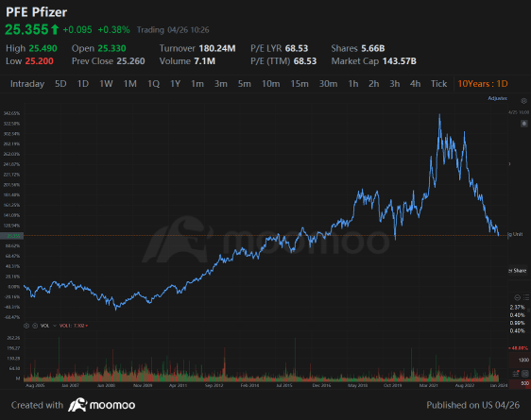This screenshot has height=420, width=531.
Task: Click the square marker icon below 4/25 timestamp
Action: pos(523,124)
